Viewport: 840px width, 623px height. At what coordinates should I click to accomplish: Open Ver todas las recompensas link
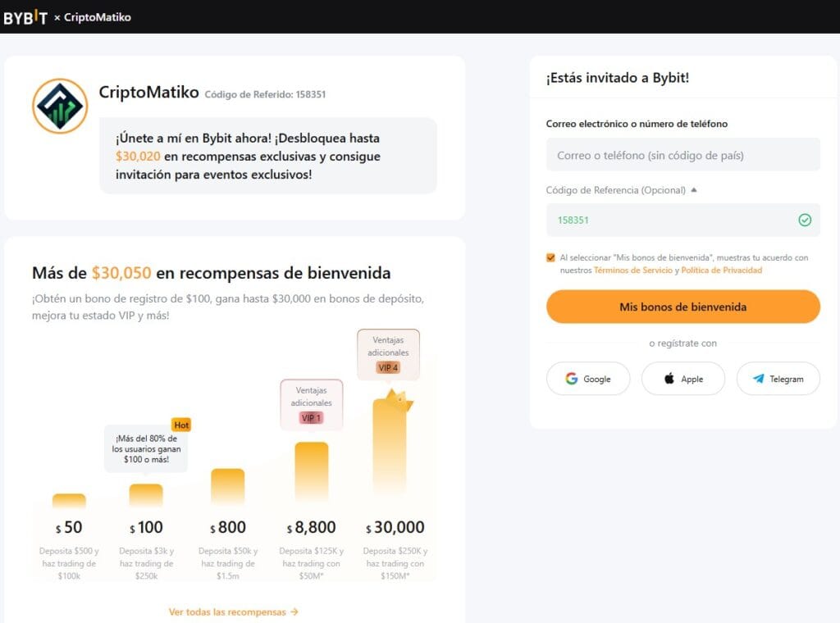234,612
